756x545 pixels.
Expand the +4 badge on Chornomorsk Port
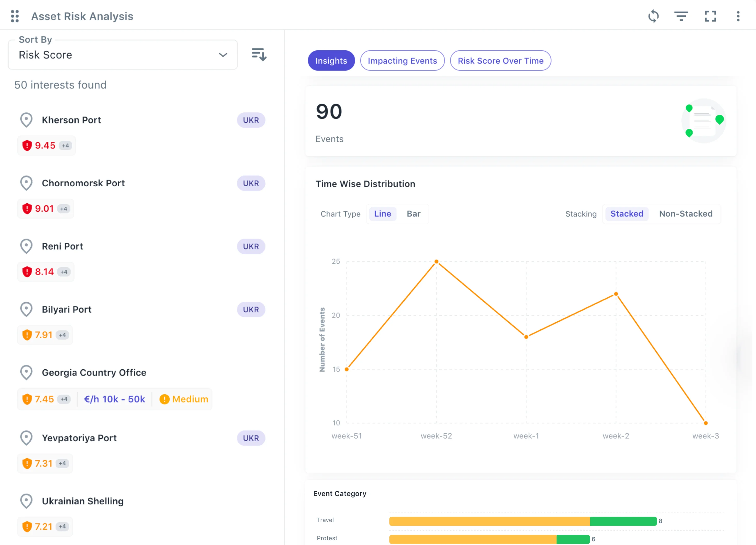click(64, 209)
